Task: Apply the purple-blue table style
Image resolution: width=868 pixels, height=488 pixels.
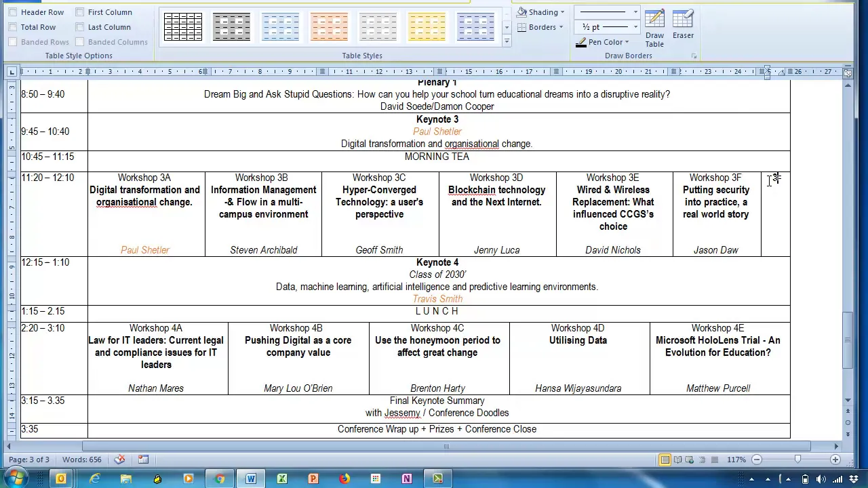Action: tap(476, 27)
